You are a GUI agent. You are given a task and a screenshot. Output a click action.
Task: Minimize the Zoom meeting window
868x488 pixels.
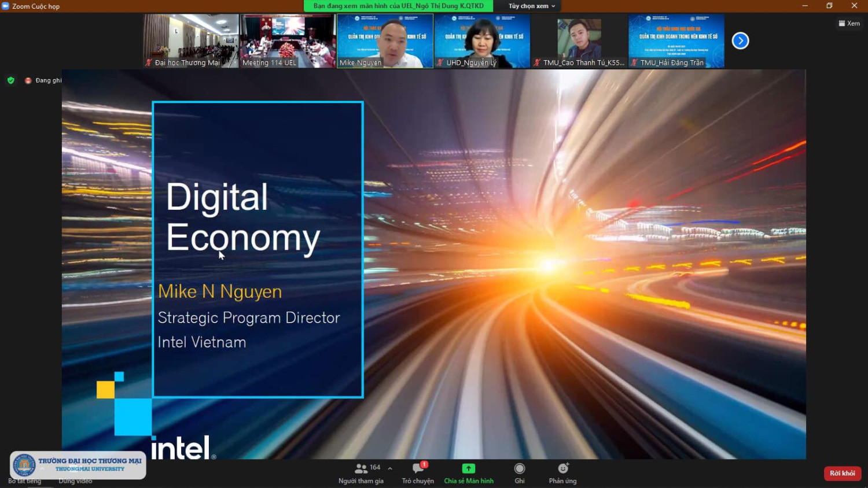(x=804, y=6)
